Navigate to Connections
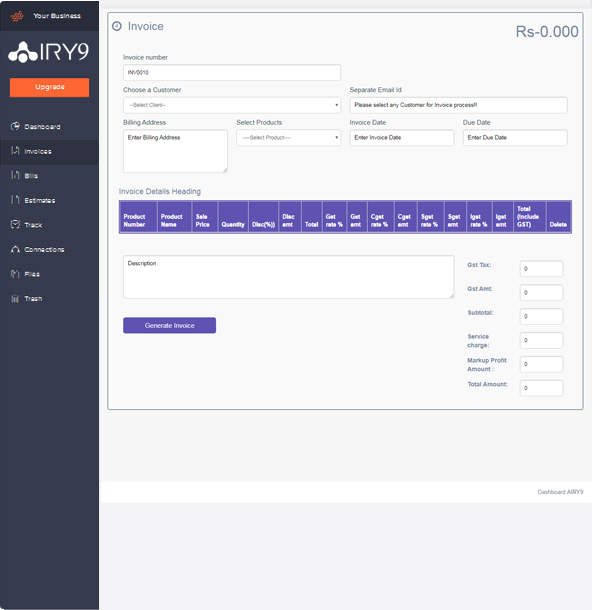Image resolution: width=592 pixels, height=610 pixels. coord(44,249)
